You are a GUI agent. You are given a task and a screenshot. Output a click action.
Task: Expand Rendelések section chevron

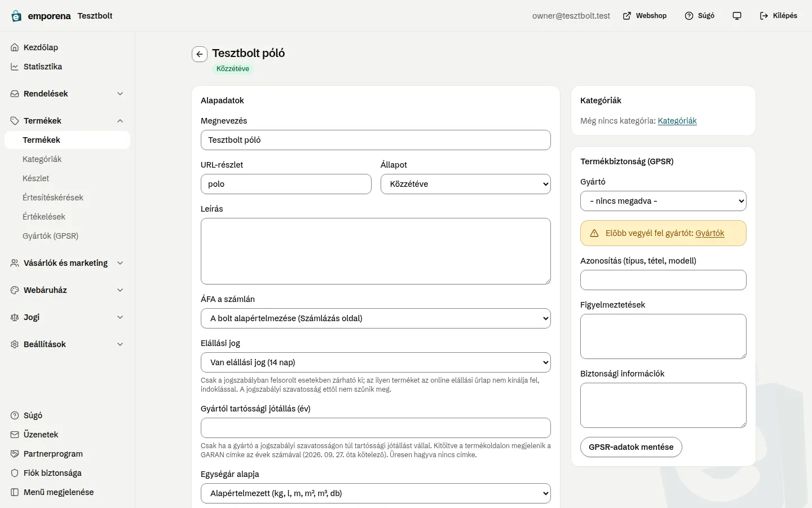pyautogui.click(x=120, y=94)
